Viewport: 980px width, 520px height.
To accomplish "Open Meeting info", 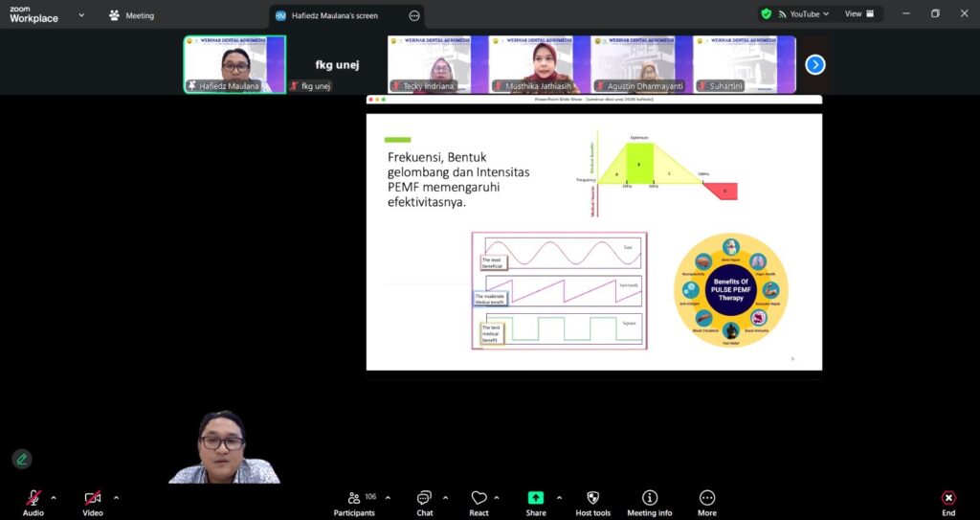I will click(x=649, y=499).
